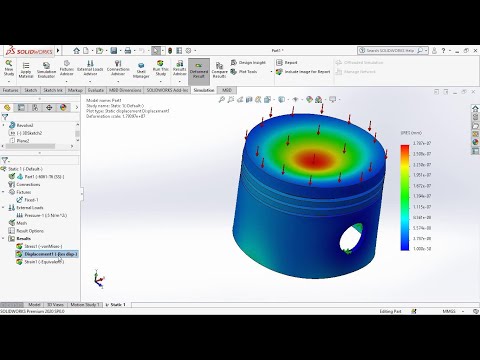This screenshot has width=480, height=360.
Task: Click Compare Results
Action: tap(219, 70)
